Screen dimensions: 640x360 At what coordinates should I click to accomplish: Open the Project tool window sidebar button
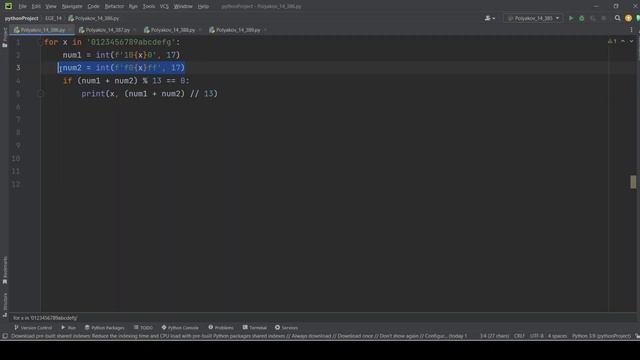5,38
